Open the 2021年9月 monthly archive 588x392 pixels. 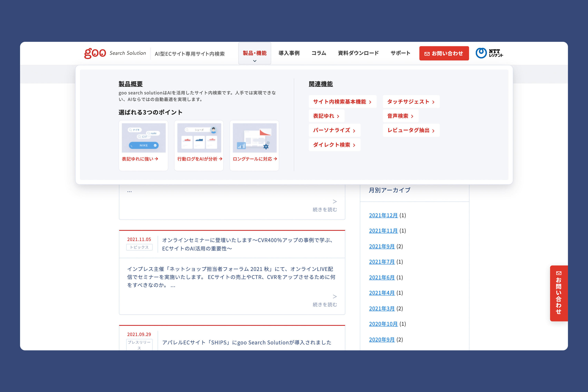pyautogui.click(x=381, y=246)
